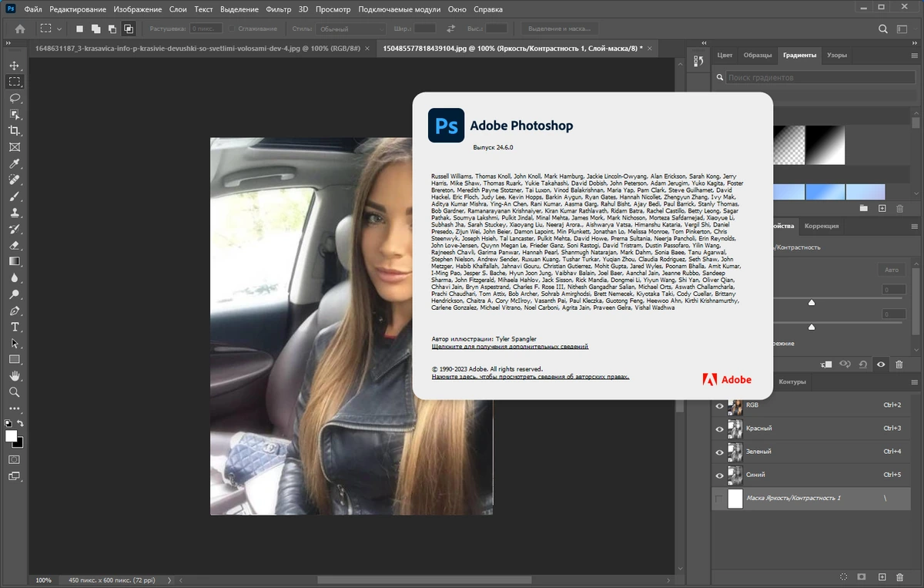The width and height of the screenshot is (924, 588).
Task: Select the Move tool
Action: point(15,66)
